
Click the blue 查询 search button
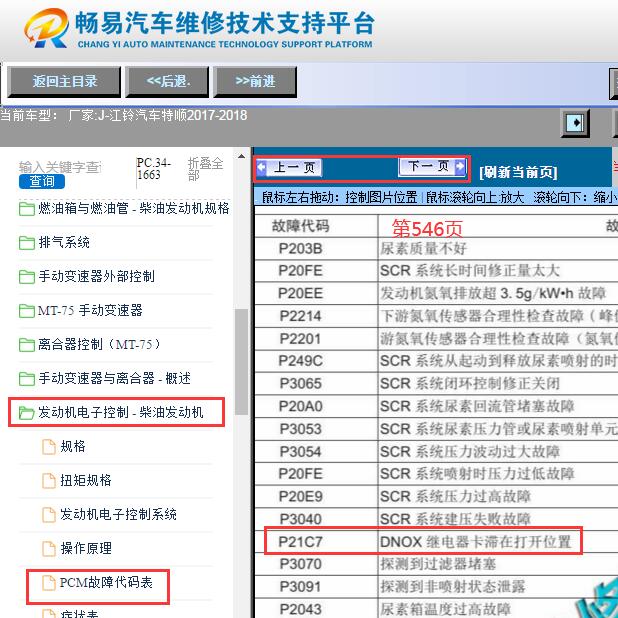[42, 181]
